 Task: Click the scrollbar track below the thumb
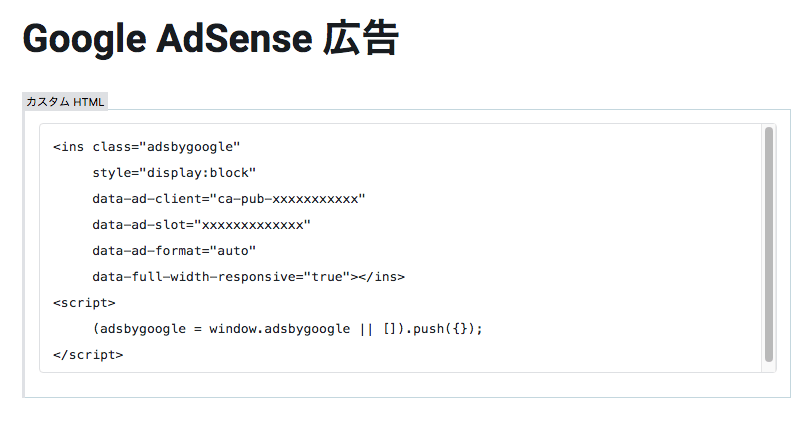click(769, 367)
